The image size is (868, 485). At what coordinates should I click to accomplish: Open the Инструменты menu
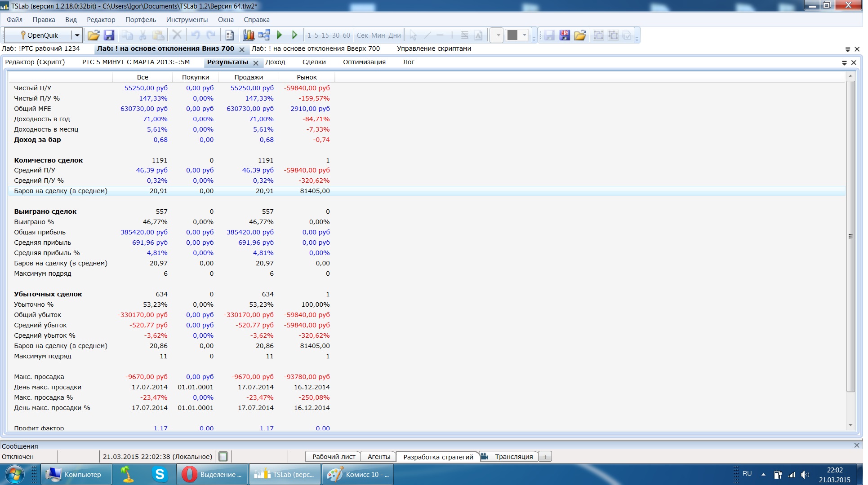tap(187, 20)
